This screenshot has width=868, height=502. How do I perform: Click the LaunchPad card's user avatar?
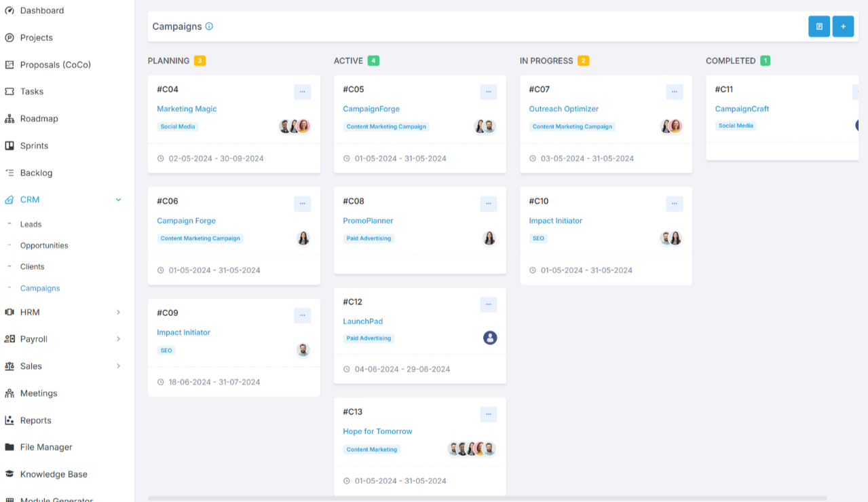(x=490, y=338)
